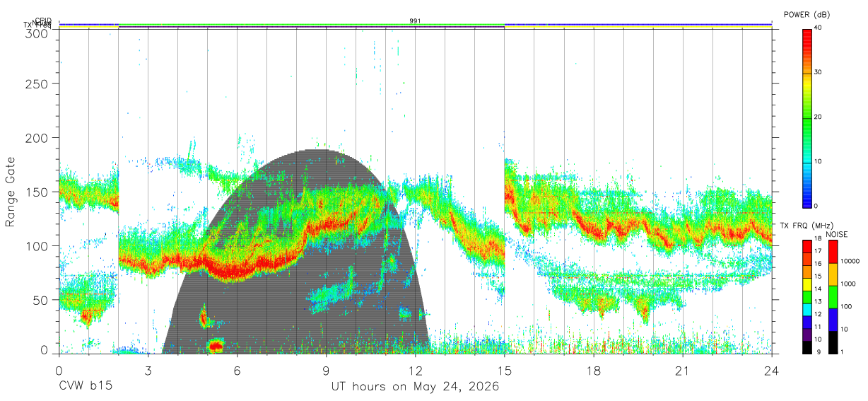Click the 100 tick label on the Range Gate axis
The image size is (868, 401).
coord(36,246)
